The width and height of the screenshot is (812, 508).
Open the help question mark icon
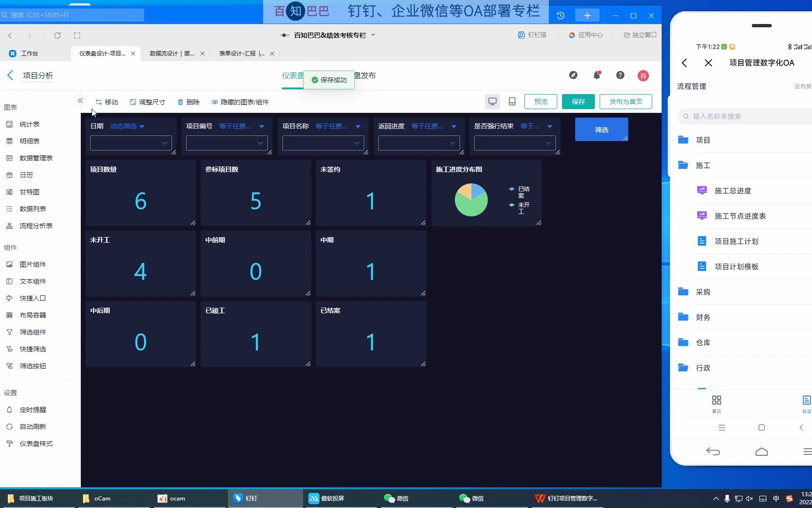620,75
